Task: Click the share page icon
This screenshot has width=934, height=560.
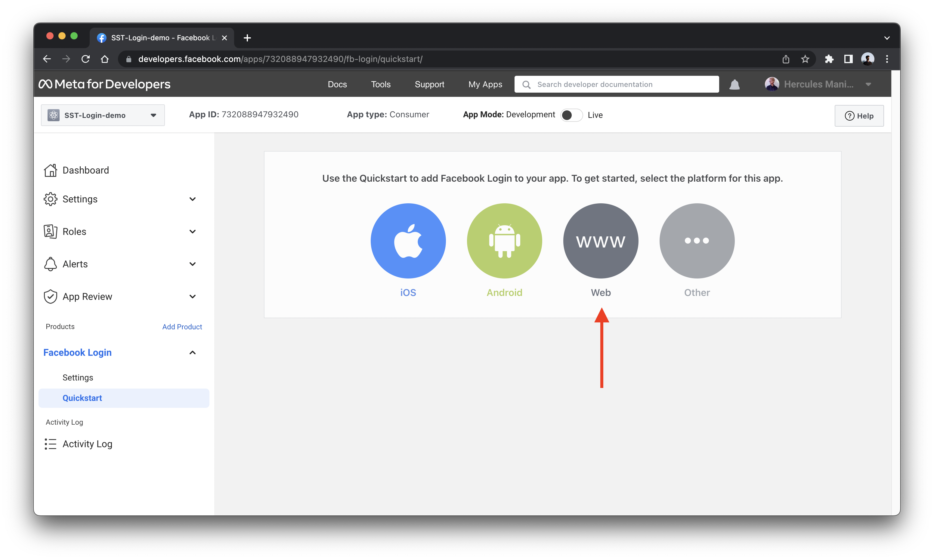Action: click(x=786, y=59)
